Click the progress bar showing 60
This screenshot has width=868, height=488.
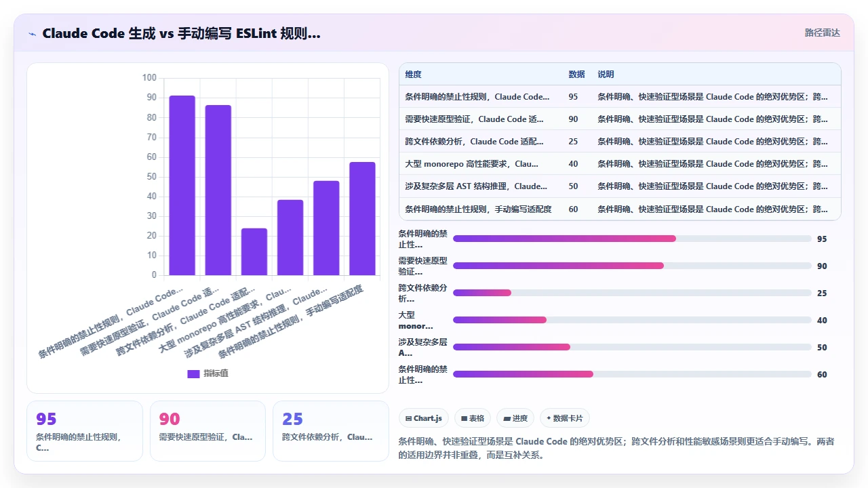pos(632,374)
